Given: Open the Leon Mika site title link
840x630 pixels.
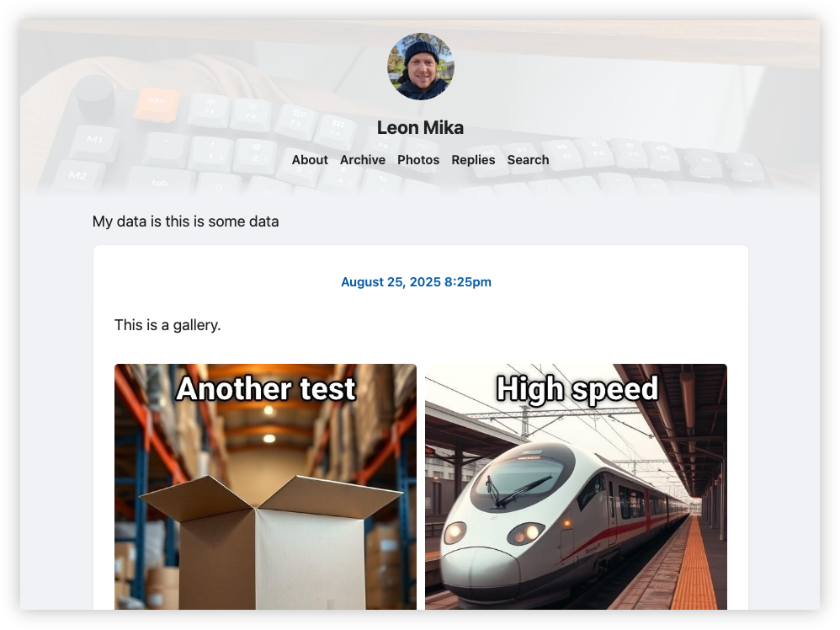Looking at the screenshot, I should click(420, 128).
